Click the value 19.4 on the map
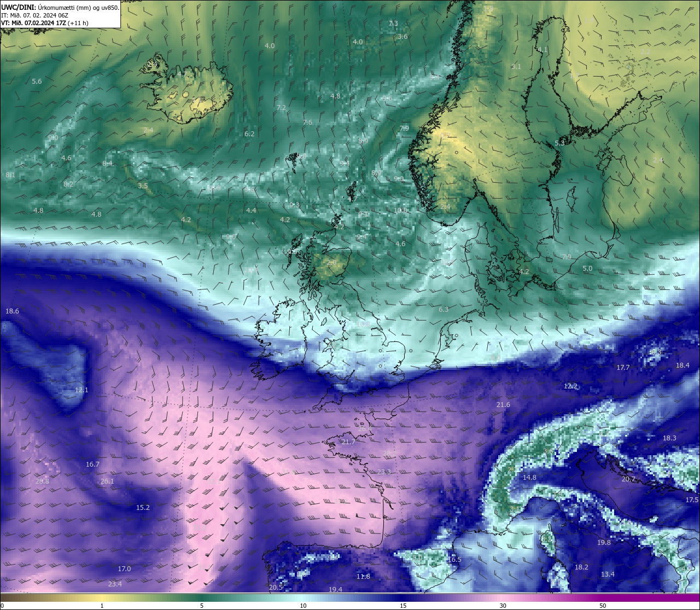This screenshot has width=700, height=610. 335,590
